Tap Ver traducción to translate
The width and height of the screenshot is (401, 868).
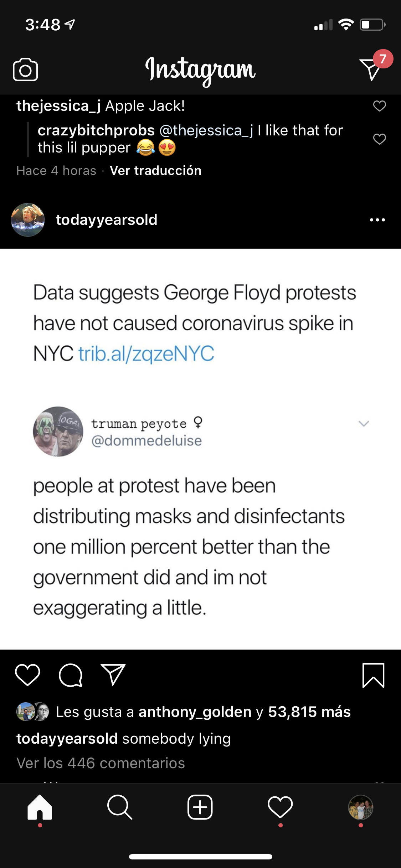(x=155, y=171)
